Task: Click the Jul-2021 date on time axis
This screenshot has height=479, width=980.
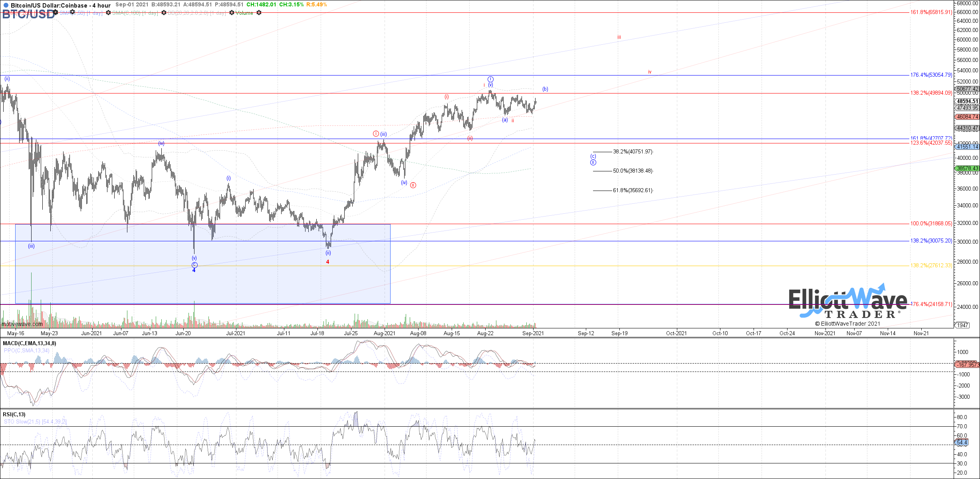Action: (x=236, y=333)
